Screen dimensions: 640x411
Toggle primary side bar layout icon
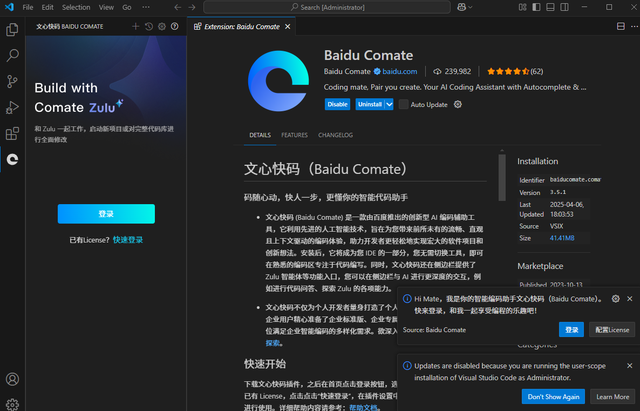coord(536,7)
